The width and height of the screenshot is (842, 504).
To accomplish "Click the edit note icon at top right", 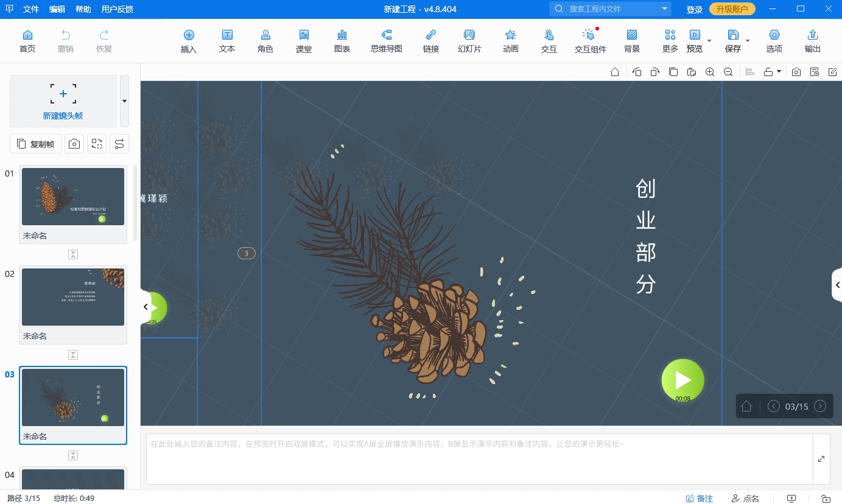I will click(833, 72).
